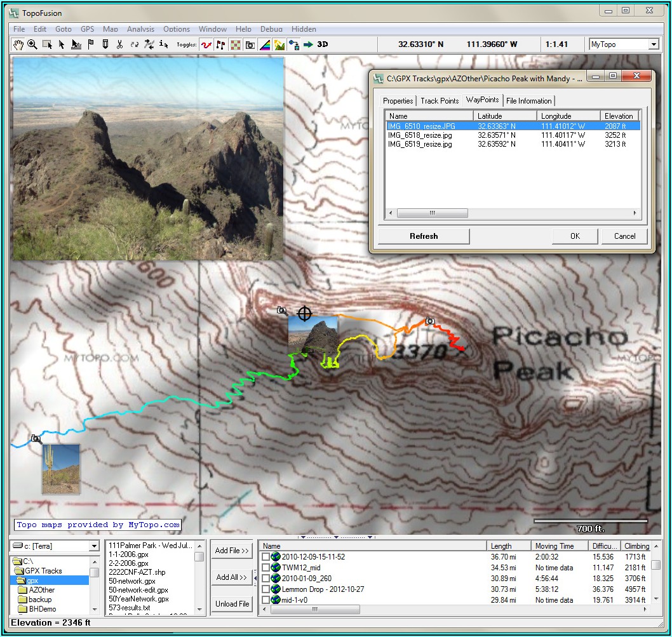Image resolution: width=672 pixels, height=637 pixels.
Task: Click the saguaro cactus photo thumbnail
Action: click(61, 469)
